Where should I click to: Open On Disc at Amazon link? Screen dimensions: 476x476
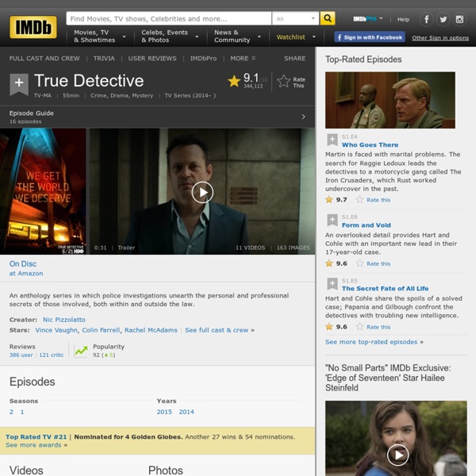pyautogui.click(x=26, y=268)
